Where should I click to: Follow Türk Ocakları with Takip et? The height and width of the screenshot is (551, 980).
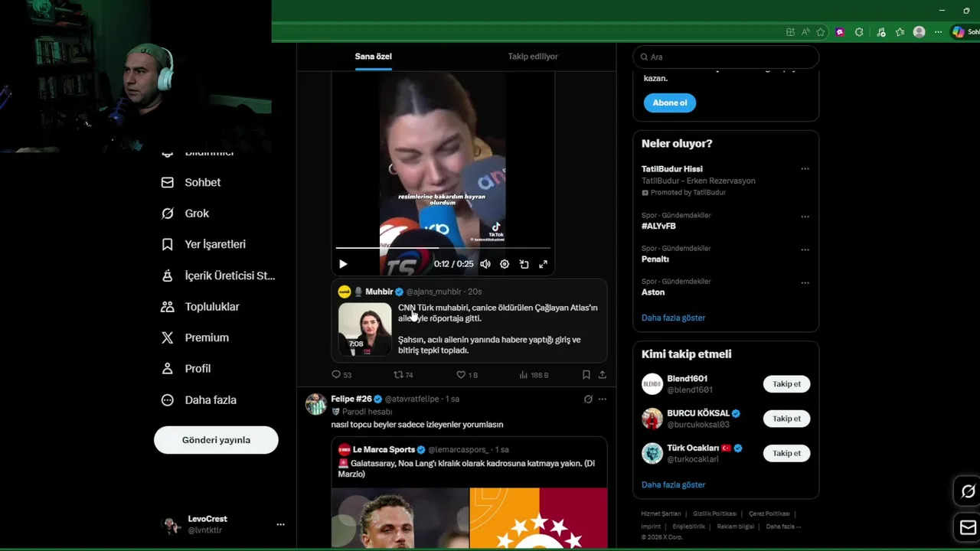[786, 453]
